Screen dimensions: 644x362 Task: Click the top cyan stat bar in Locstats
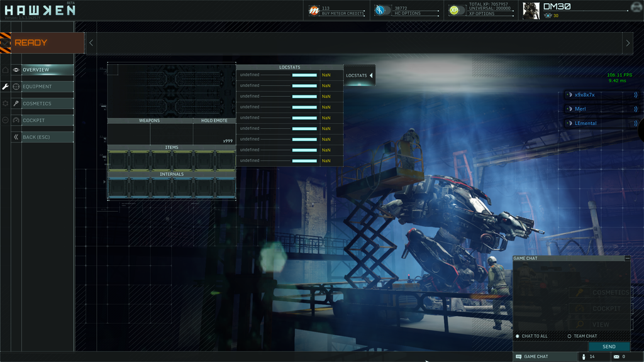(304, 75)
